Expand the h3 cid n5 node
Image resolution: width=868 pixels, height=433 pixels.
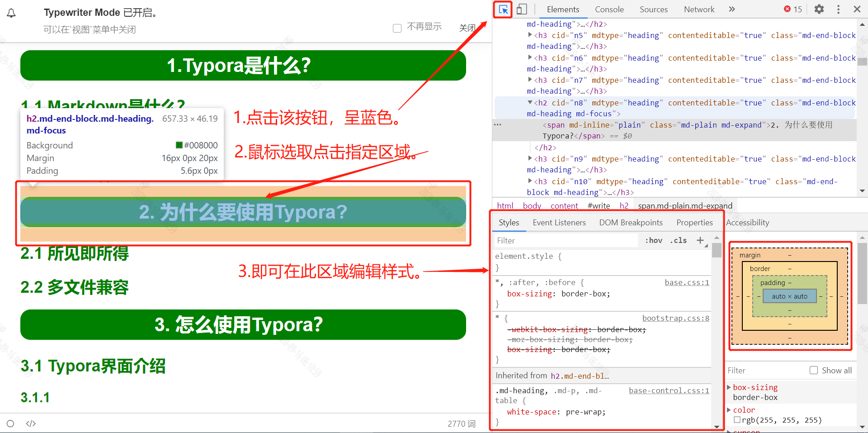[x=530, y=35]
